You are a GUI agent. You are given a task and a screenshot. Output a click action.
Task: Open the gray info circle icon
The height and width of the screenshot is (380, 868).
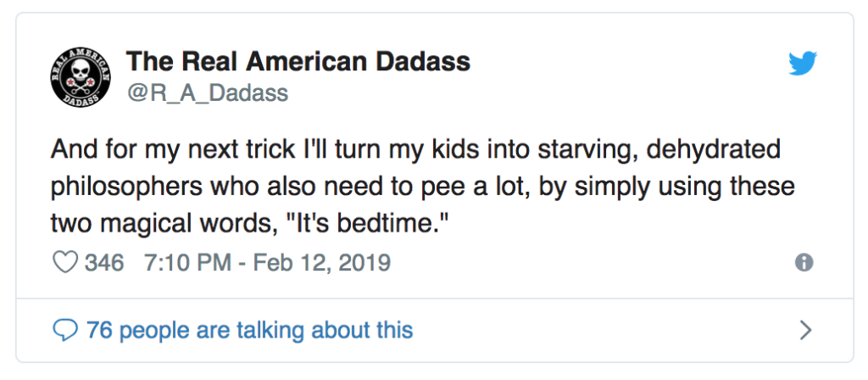click(804, 263)
